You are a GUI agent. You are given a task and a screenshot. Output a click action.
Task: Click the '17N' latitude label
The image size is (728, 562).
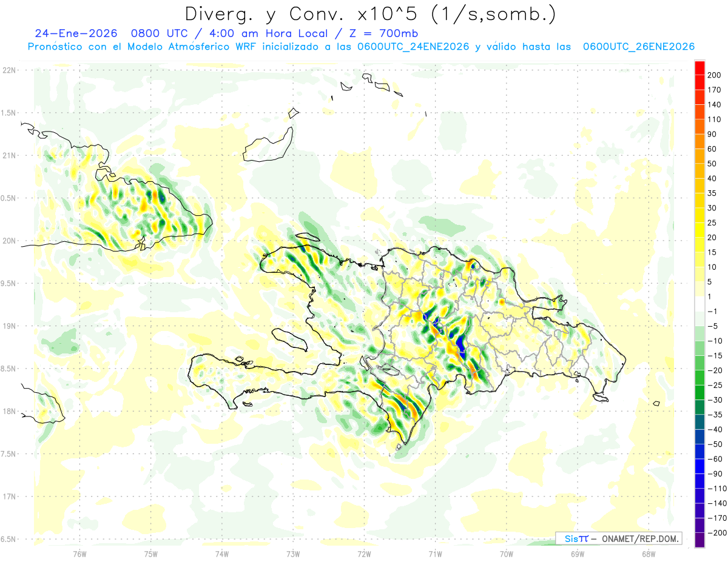click(8, 497)
